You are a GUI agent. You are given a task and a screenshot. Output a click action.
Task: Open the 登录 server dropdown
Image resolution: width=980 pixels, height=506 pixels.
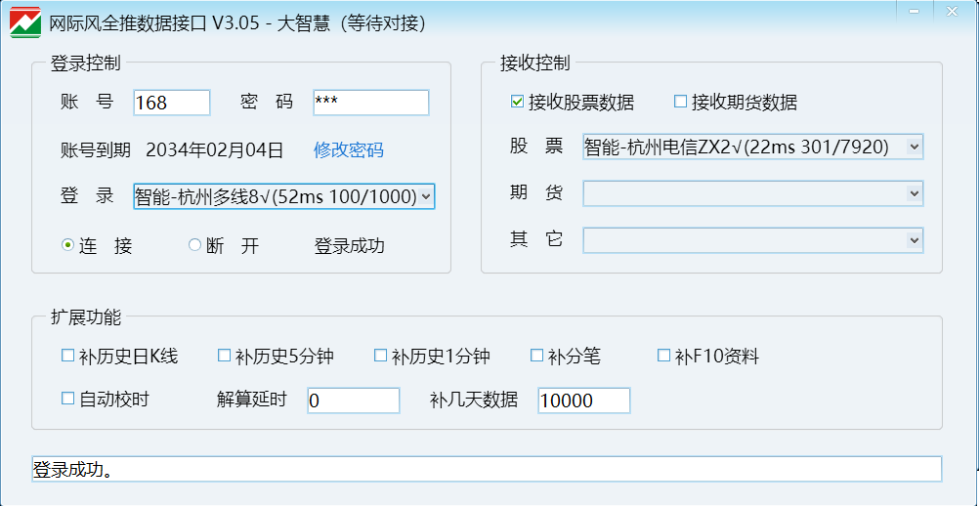click(x=283, y=196)
